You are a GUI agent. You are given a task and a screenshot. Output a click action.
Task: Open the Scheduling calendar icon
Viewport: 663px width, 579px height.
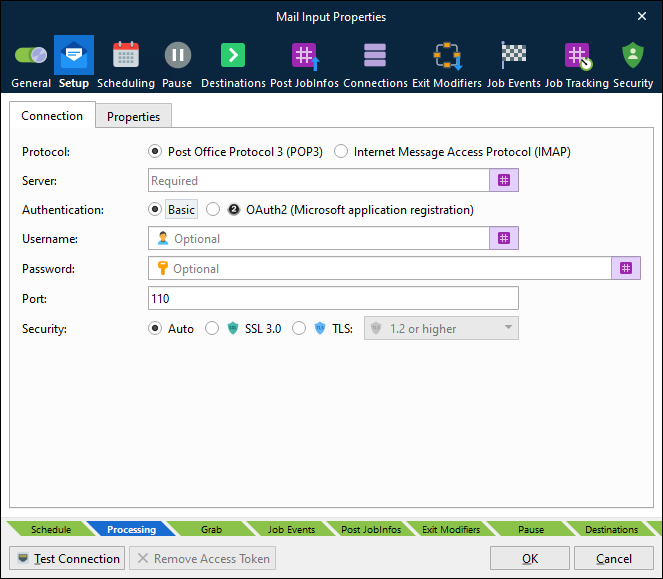tap(126, 55)
